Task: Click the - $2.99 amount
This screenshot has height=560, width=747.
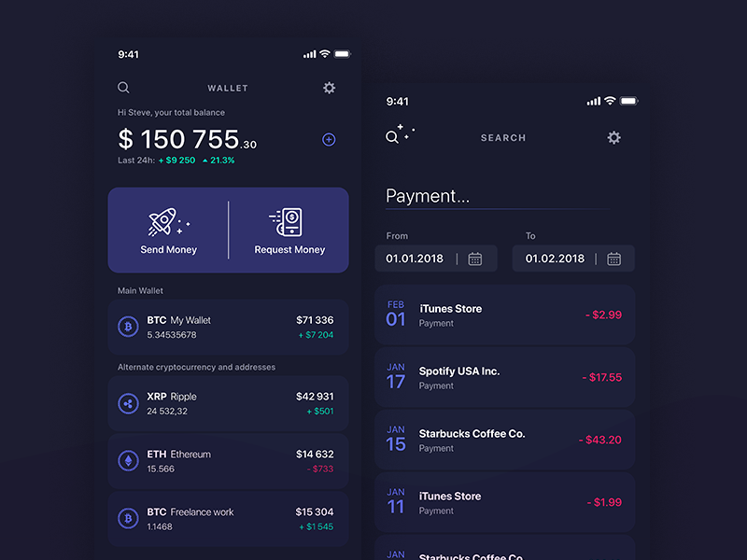Action: (x=603, y=315)
